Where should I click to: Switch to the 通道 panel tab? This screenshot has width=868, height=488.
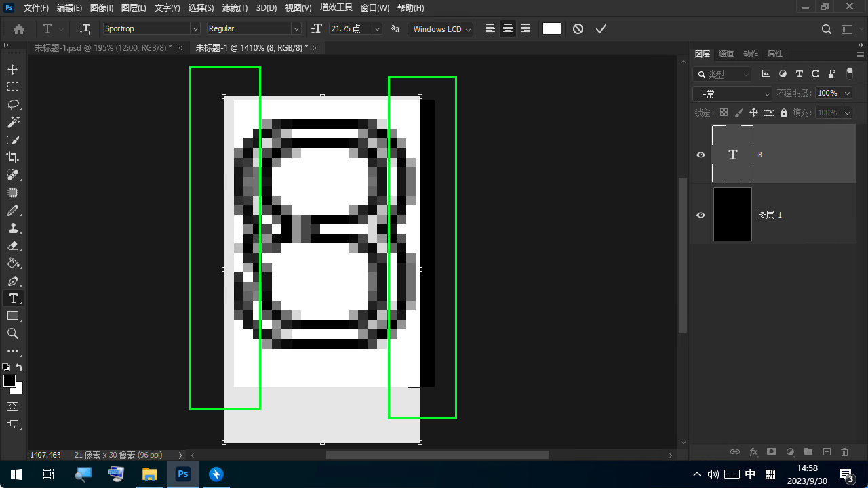(726, 54)
